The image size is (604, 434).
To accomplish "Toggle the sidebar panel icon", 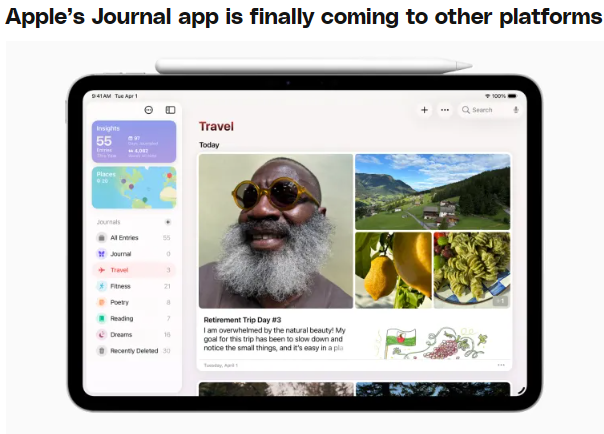I will tap(170, 110).
